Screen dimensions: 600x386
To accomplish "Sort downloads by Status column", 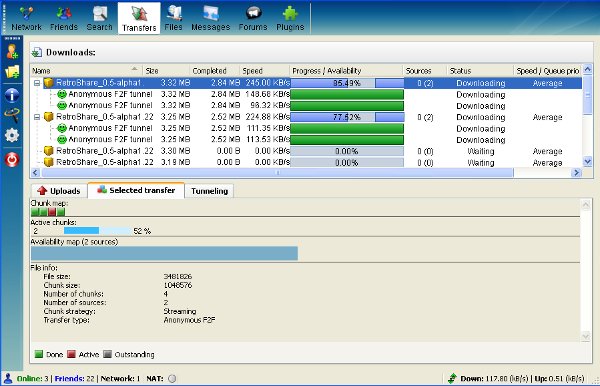I will click(x=479, y=71).
